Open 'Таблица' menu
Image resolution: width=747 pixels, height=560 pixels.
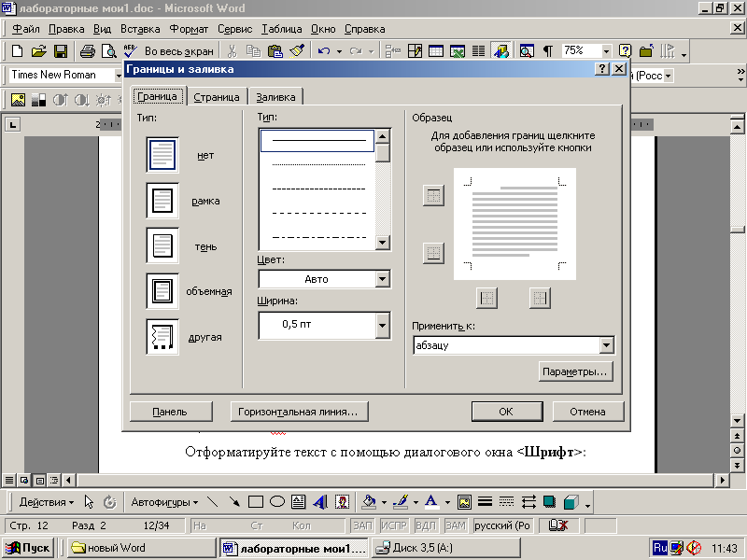[282, 29]
